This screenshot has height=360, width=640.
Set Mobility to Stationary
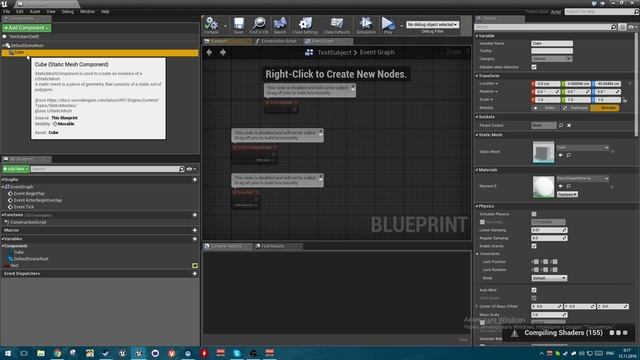click(575, 108)
